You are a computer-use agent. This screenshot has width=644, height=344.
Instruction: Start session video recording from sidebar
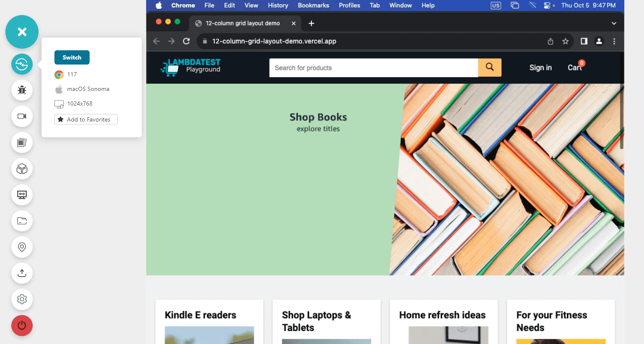coord(22,116)
